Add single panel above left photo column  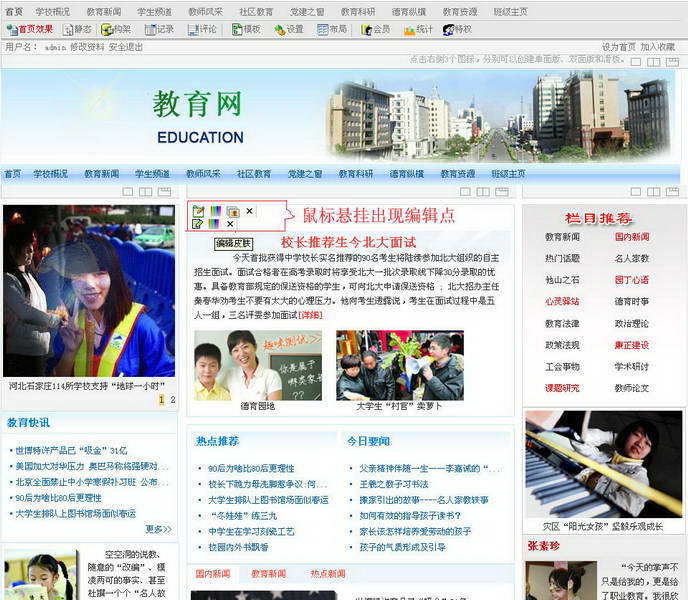[128, 192]
